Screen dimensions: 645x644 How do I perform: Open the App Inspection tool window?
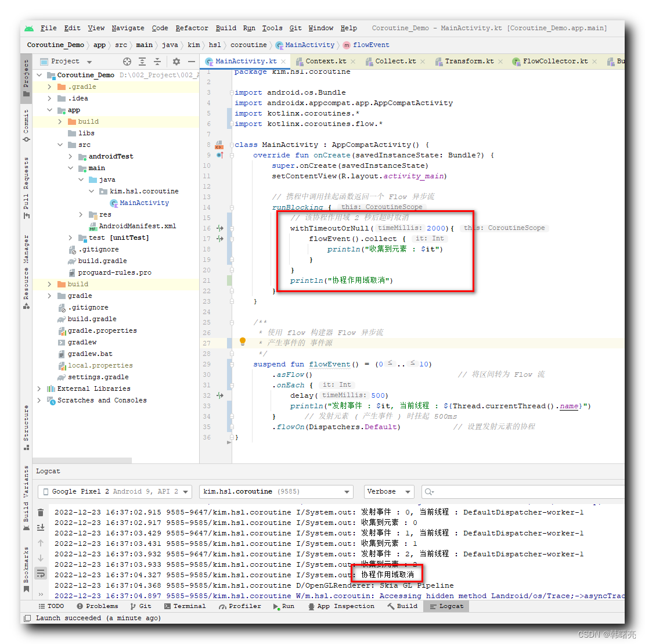(341, 606)
